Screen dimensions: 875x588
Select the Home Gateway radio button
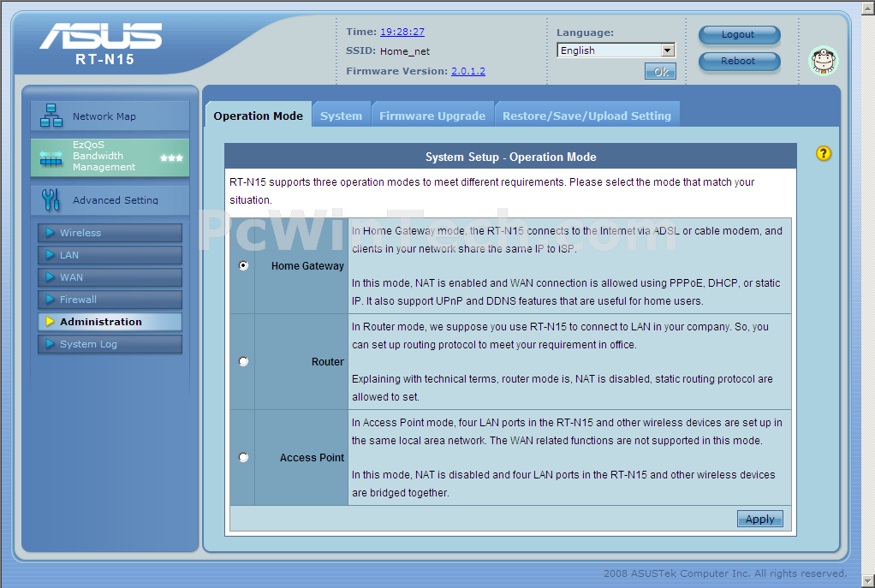(243, 265)
